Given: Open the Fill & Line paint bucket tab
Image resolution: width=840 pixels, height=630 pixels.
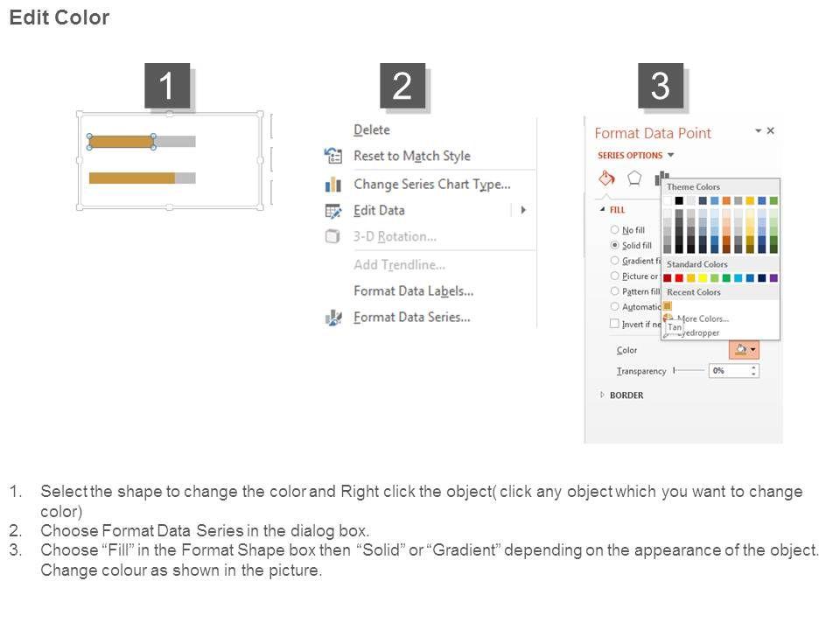Looking at the screenshot, I should 606,178.
